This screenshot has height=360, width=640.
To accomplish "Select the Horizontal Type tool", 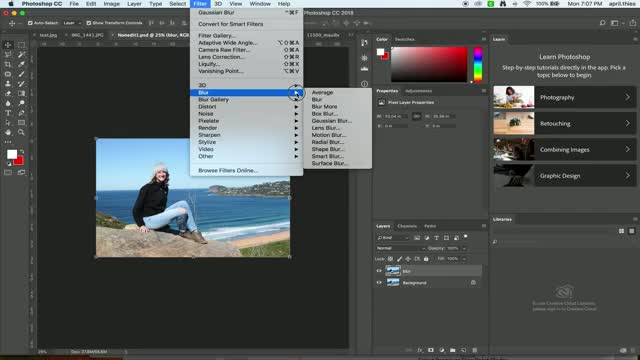I will pos(8,113).
